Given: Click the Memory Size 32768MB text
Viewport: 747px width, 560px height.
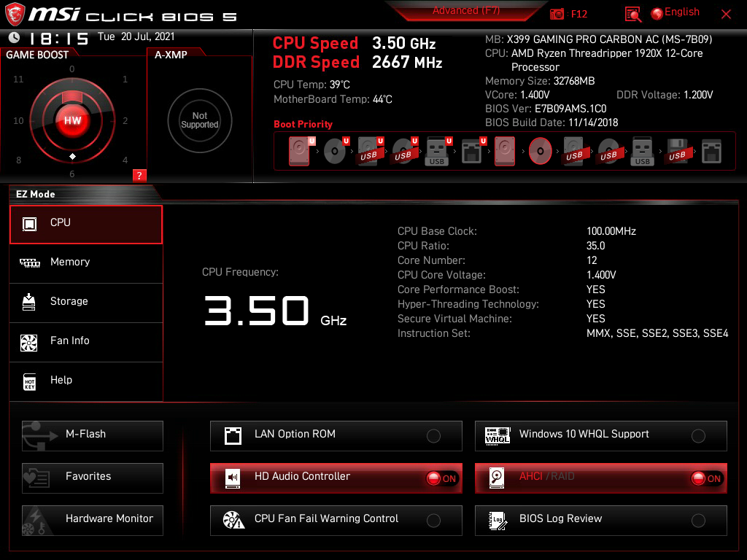Looking at the screenshot, I should (x=540, y=81).
